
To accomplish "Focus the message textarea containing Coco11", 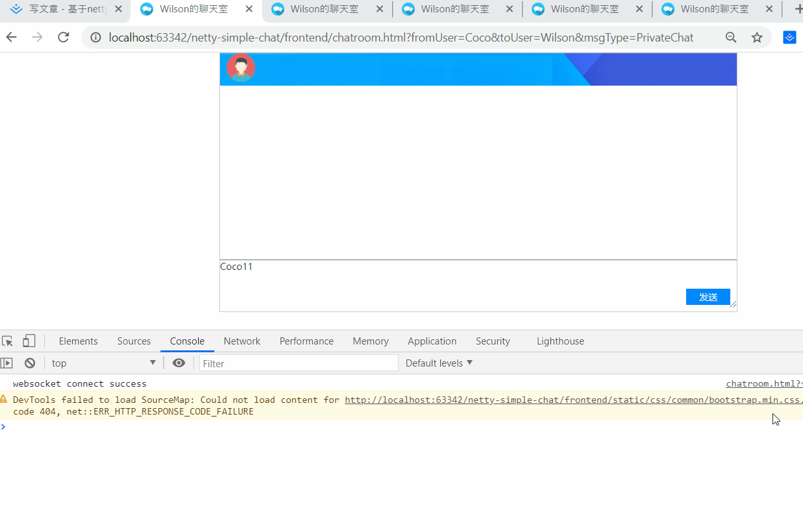I will pyautogui.click(x=478, y=285).
